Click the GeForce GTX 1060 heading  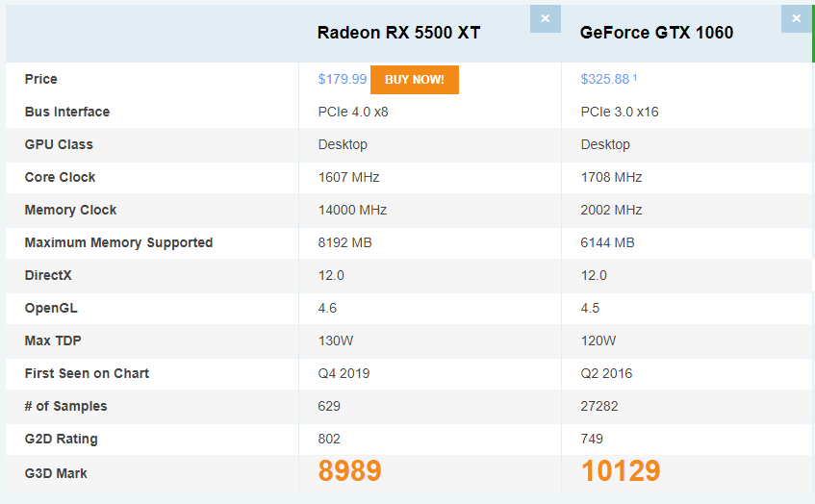point(656,33)
